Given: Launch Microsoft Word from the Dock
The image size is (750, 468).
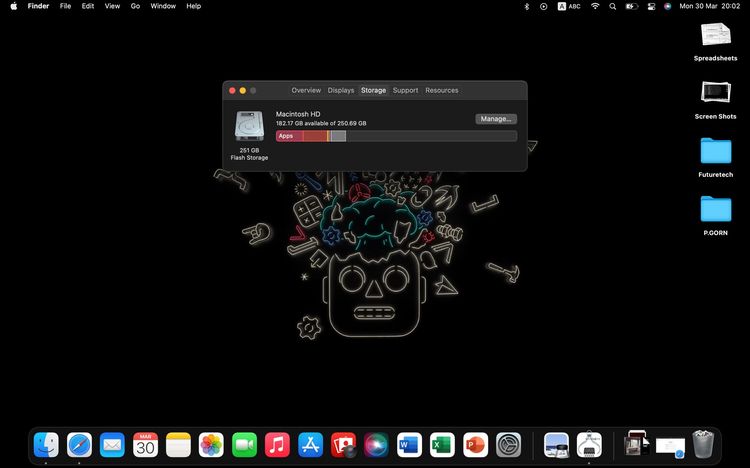Looking at the screenshot, I should pyautogui.click(x=409, y=445).
